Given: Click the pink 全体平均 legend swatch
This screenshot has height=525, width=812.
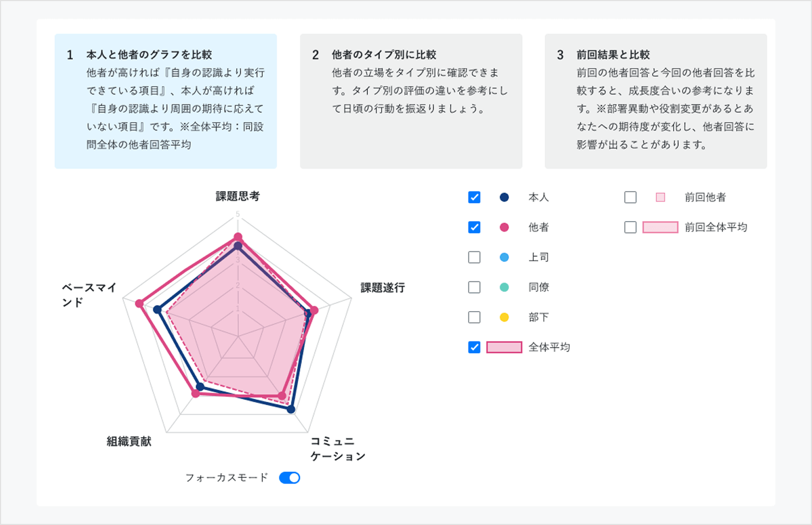Looking at the screenshot, I should coord(504,347).
